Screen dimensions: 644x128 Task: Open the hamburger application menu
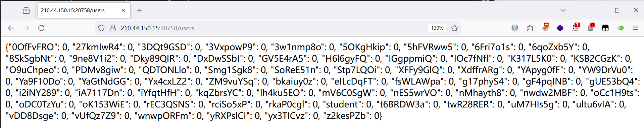coord(636,28)
